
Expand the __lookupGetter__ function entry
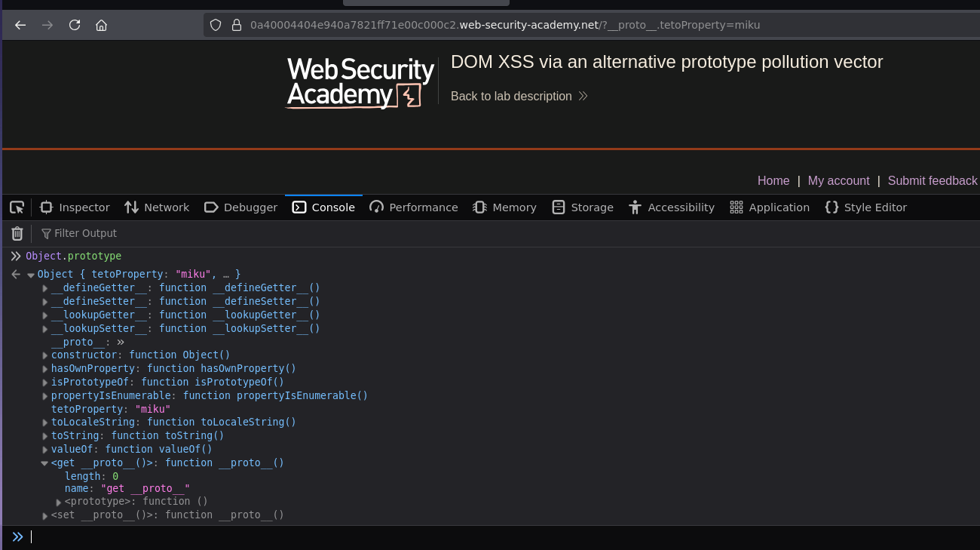[45, 315]
